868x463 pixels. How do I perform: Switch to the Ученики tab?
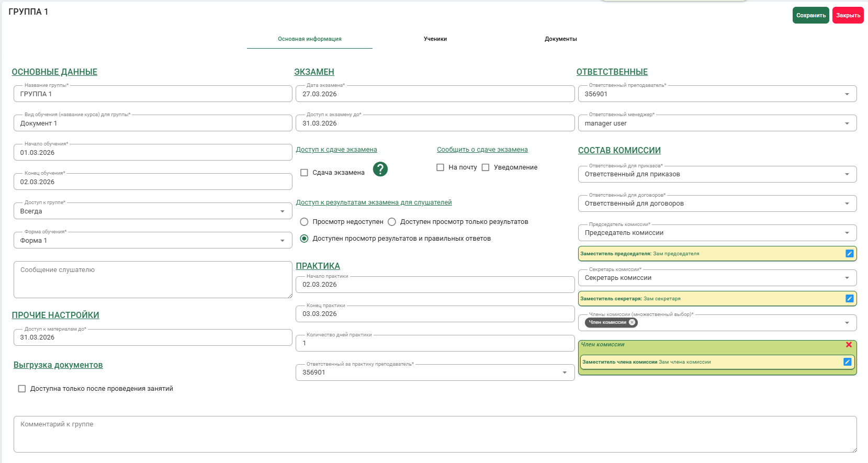pyautogui.click(x=435, y=39)
